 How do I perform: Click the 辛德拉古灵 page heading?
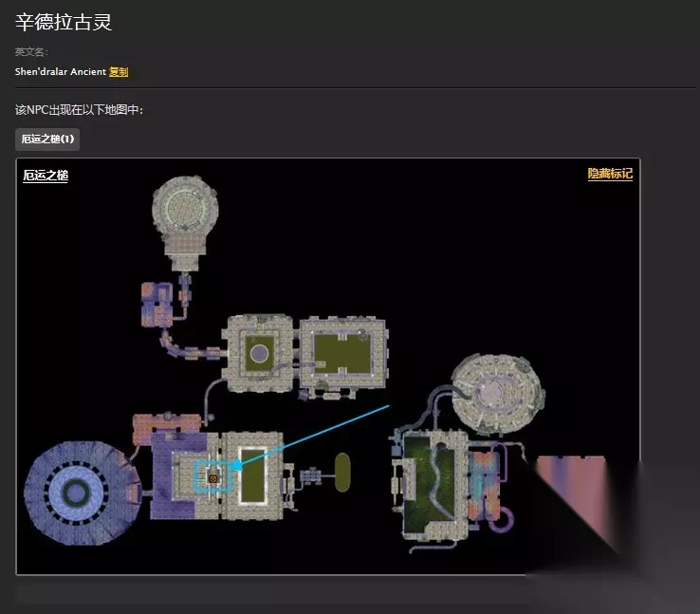click(64, 22)
